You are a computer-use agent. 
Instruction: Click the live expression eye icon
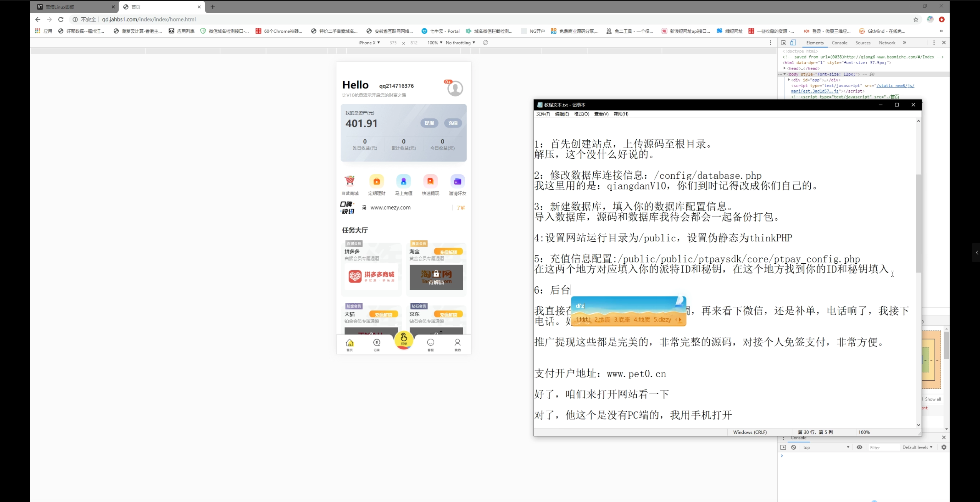click(859, 447)
